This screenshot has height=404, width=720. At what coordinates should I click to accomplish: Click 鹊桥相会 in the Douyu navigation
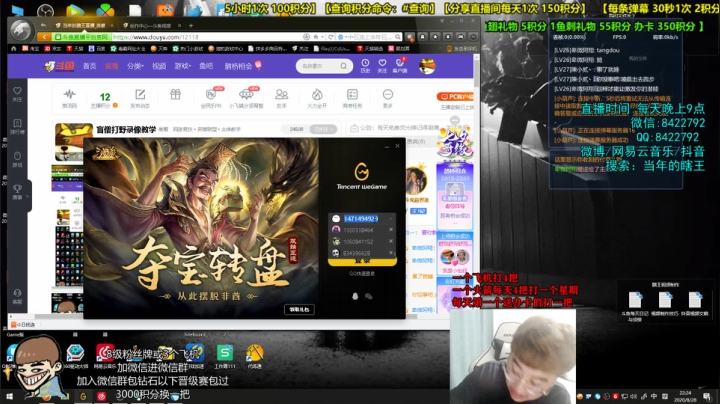(238, 66)
